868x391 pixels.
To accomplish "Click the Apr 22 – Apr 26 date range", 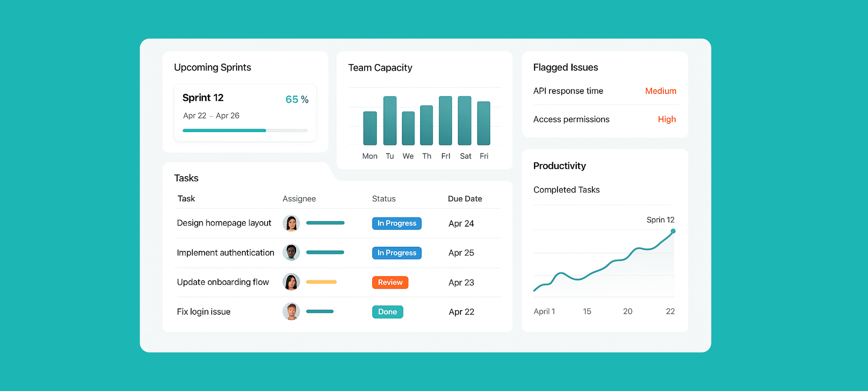I will [x=211, y=115].
